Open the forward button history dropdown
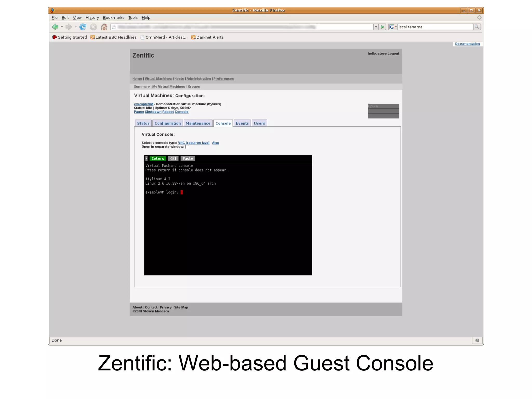Image resolution: width=532 pixels, height=399 pixels. click(x=76, y=27)
